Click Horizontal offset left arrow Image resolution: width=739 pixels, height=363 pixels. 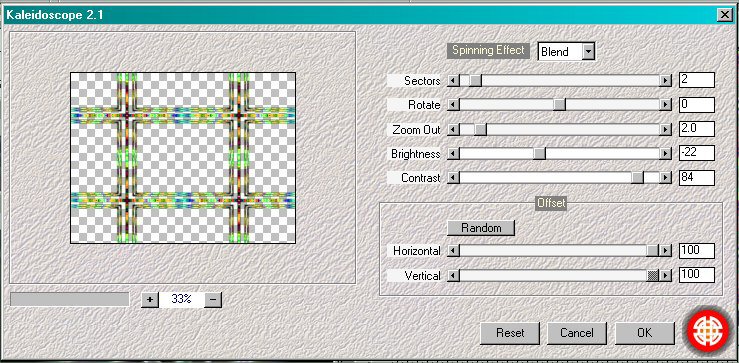tap(453, 251)
